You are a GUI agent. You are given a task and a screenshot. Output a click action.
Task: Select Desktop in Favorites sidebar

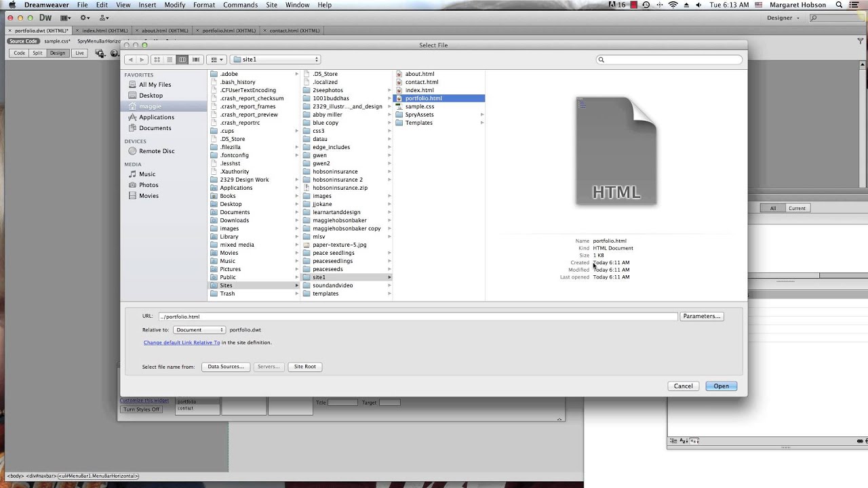151,96
